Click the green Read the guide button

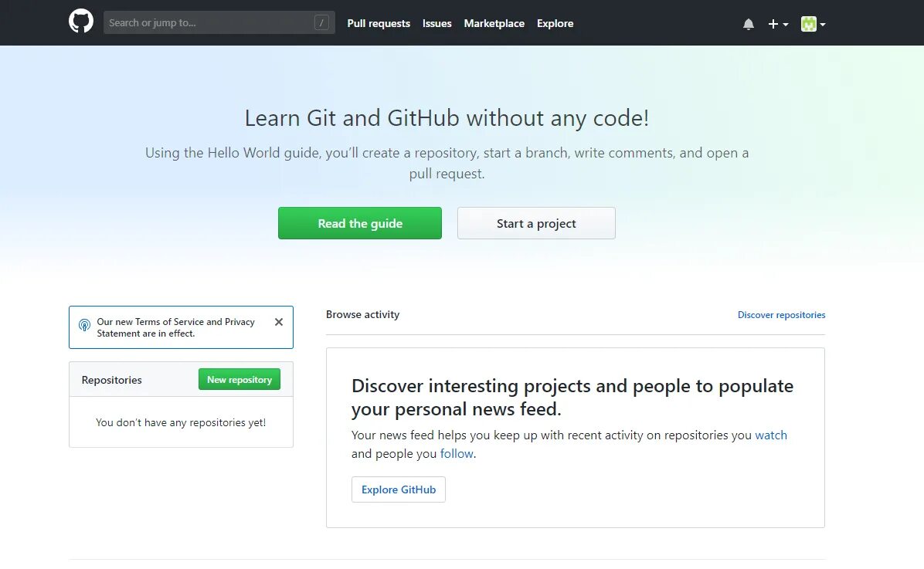[x=360, y=223]
